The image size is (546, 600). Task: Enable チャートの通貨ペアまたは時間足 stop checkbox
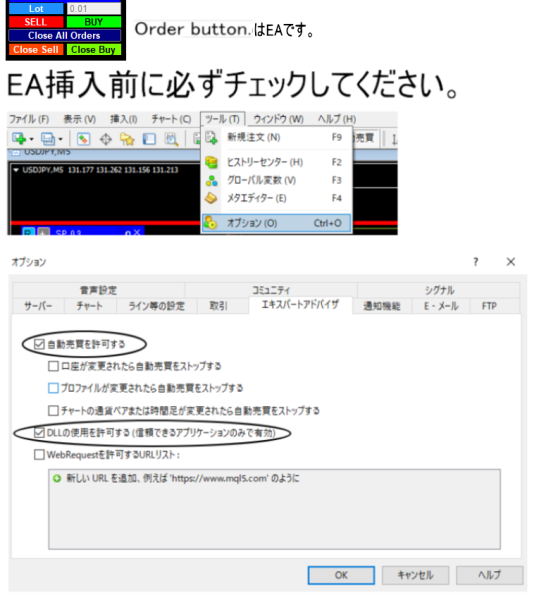point(53,411)
